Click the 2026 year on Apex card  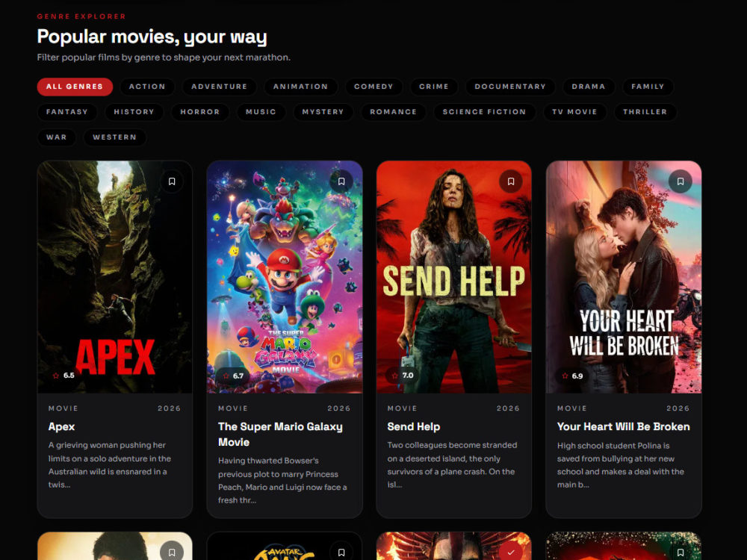point(169,408)
